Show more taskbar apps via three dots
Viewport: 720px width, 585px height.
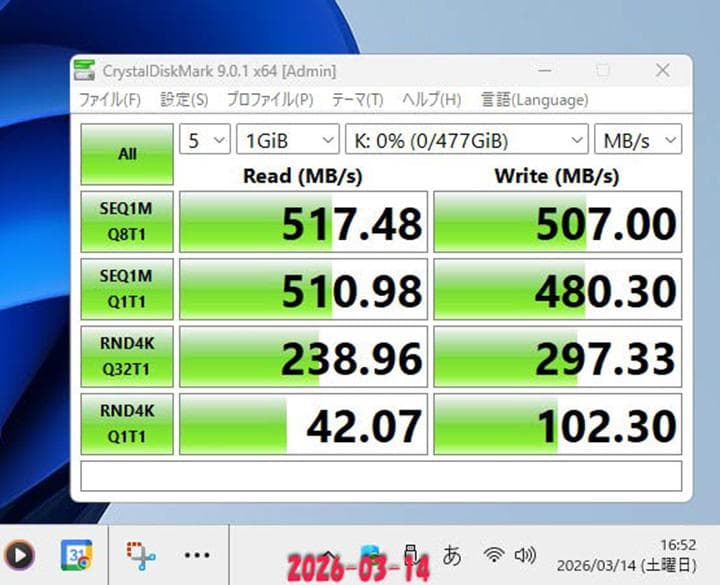point(197,555)
